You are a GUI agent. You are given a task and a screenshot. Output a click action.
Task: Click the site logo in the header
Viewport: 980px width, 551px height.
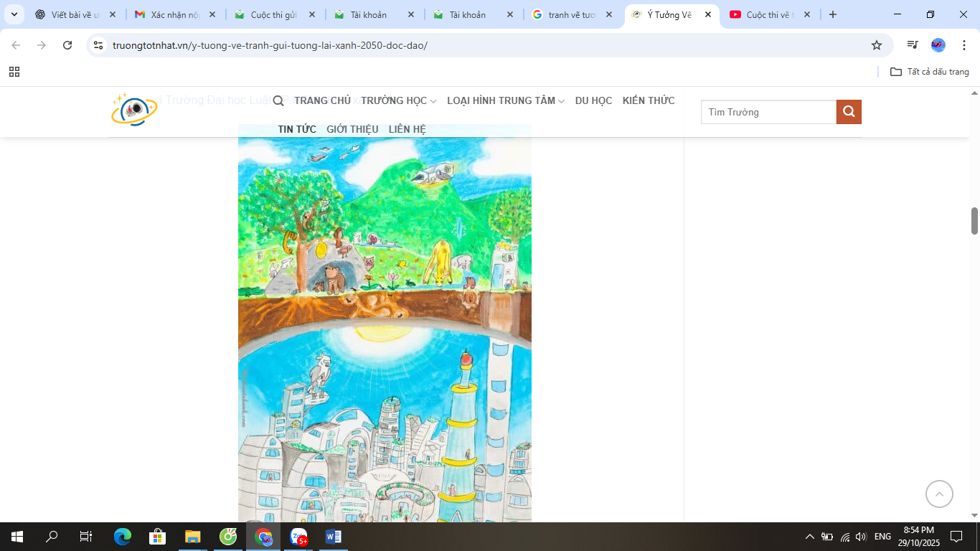[x=134, y=109]
